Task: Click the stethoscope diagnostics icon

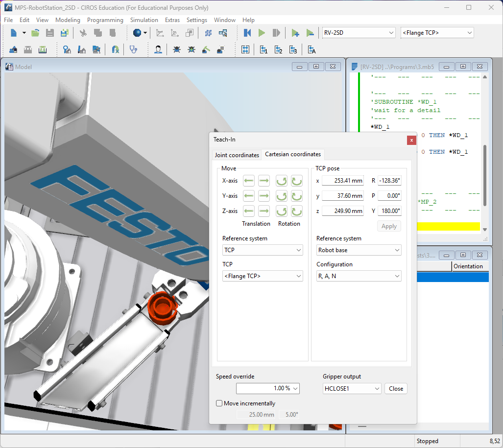Action: coord(133,50)
